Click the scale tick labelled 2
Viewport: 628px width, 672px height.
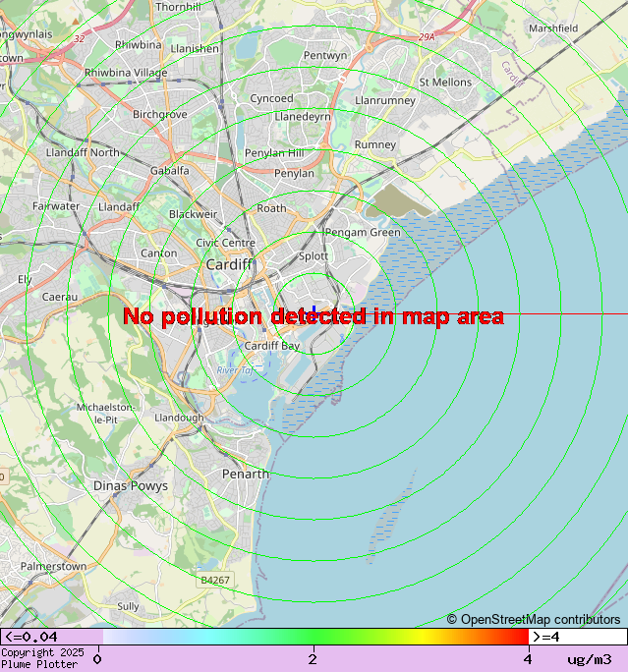point(313,658)
